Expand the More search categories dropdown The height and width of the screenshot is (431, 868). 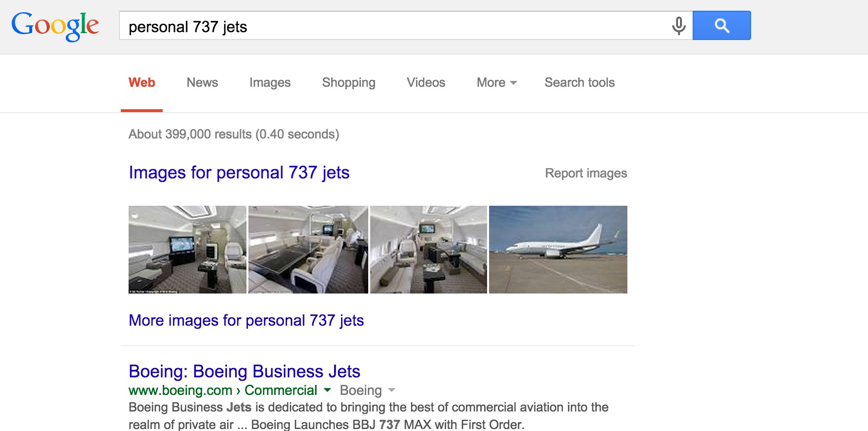coord(496,82)
